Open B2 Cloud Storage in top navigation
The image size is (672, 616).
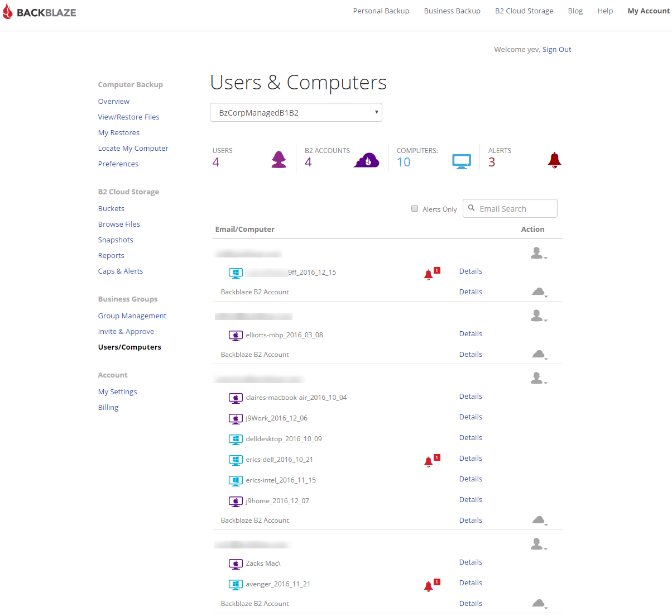[x=524, y=11]
